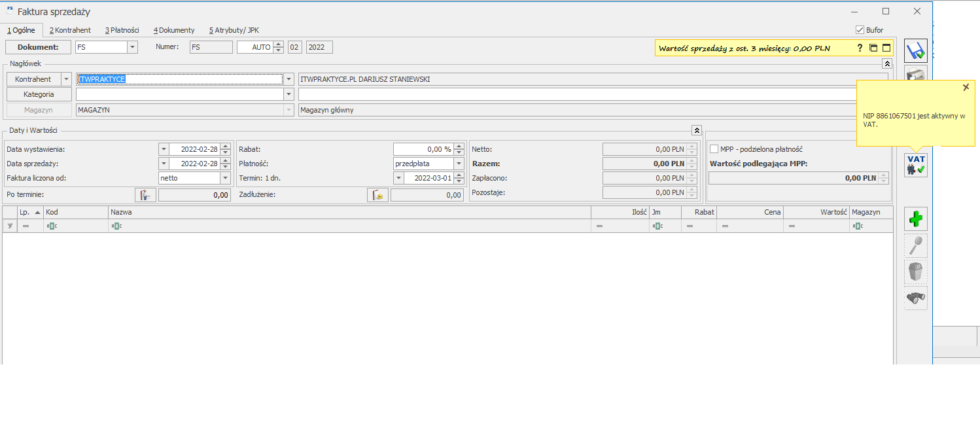Click the question mark in yellow banner

pos(860,48)
